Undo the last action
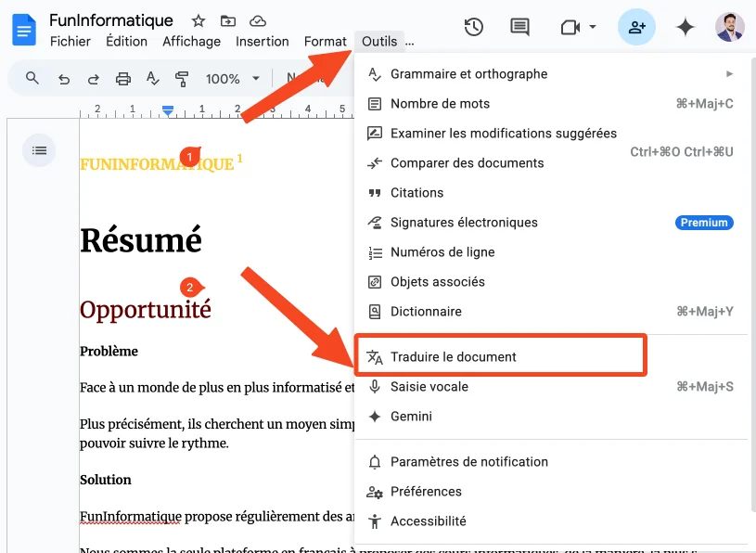This screenshot has width=756, height=553. point(64,79)
